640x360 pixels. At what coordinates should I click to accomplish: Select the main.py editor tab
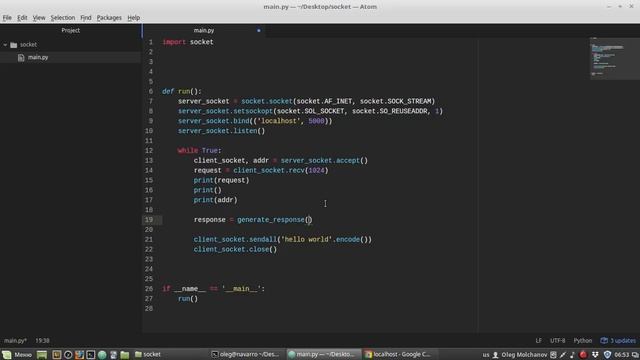(x=204, y=30)
